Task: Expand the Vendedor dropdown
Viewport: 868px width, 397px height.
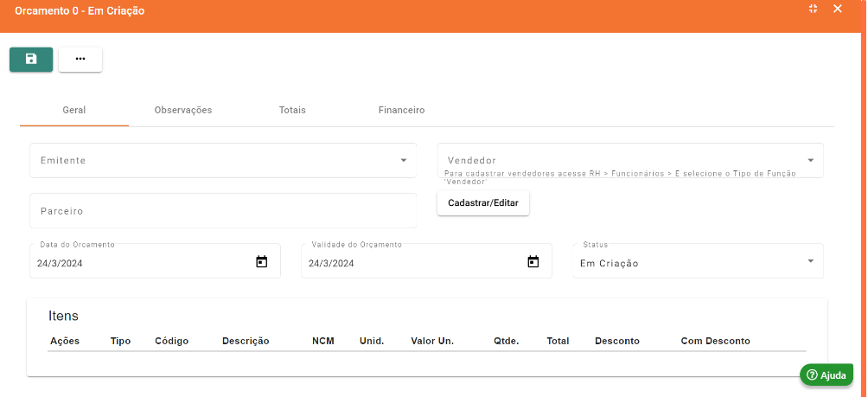Action: coord(810,161)
